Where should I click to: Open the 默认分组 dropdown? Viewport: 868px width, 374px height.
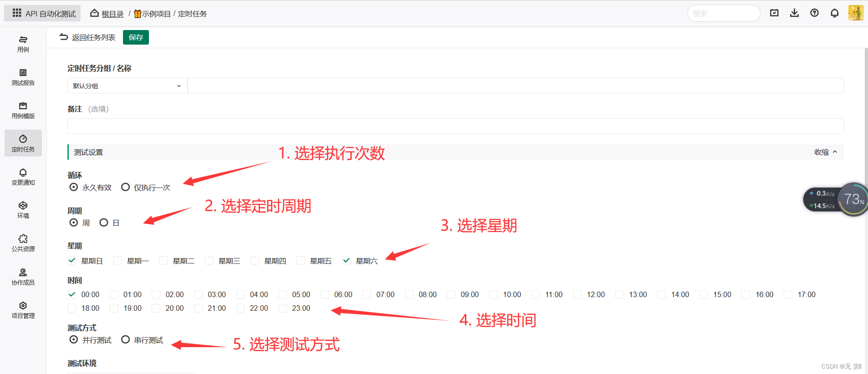pos(127,86)
